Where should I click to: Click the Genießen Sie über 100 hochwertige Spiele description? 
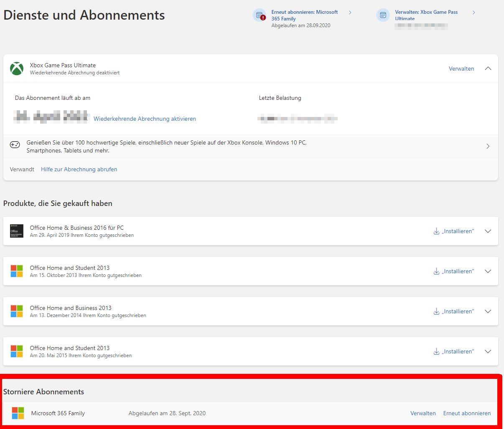tap(166, 146)
